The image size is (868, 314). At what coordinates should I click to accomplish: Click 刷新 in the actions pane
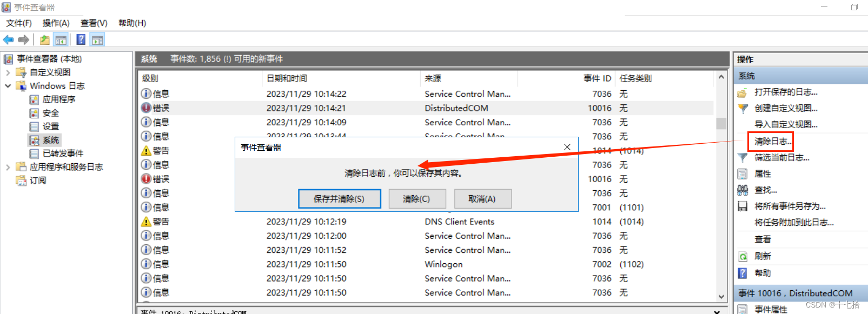click(x=763, y=256)
